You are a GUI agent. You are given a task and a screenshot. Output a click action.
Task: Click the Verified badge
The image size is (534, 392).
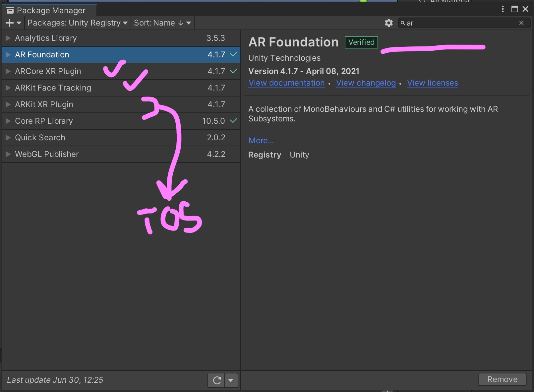361,42
